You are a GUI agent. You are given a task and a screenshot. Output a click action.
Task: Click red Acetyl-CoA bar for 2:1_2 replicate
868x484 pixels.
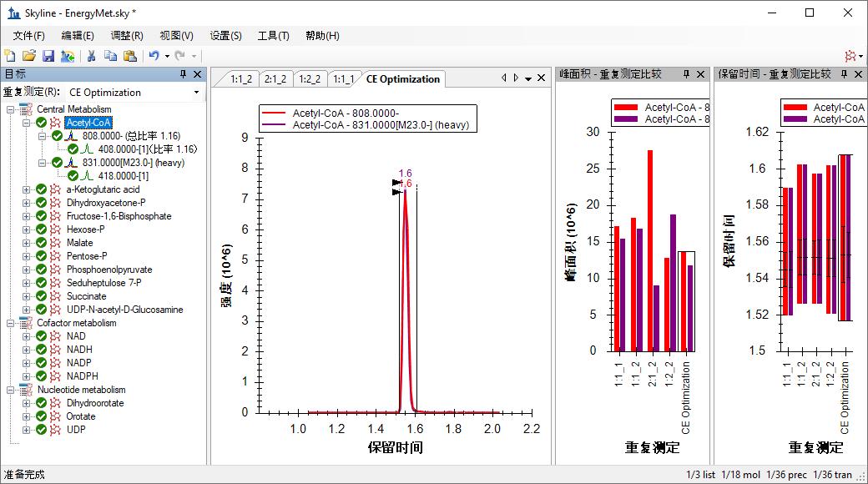pyautogui.click(x=650, y=250)
